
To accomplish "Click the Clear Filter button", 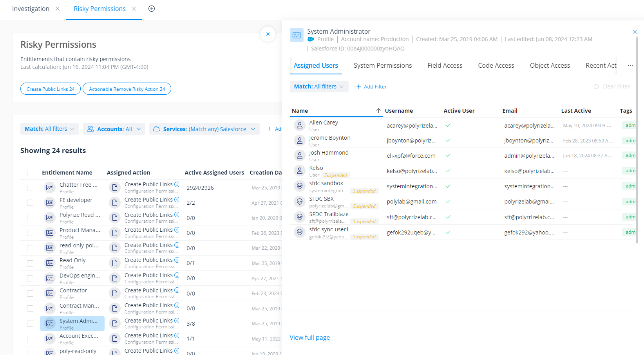I will 611,86.
